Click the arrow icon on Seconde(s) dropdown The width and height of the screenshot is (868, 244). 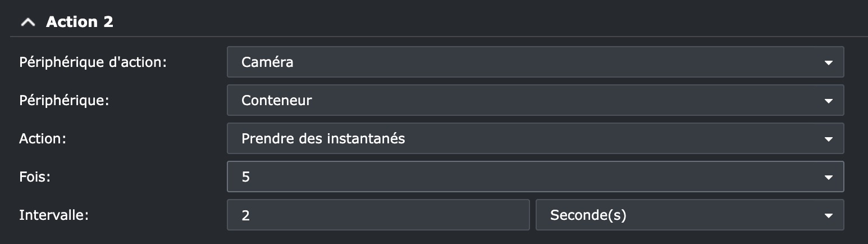point(828,215)
